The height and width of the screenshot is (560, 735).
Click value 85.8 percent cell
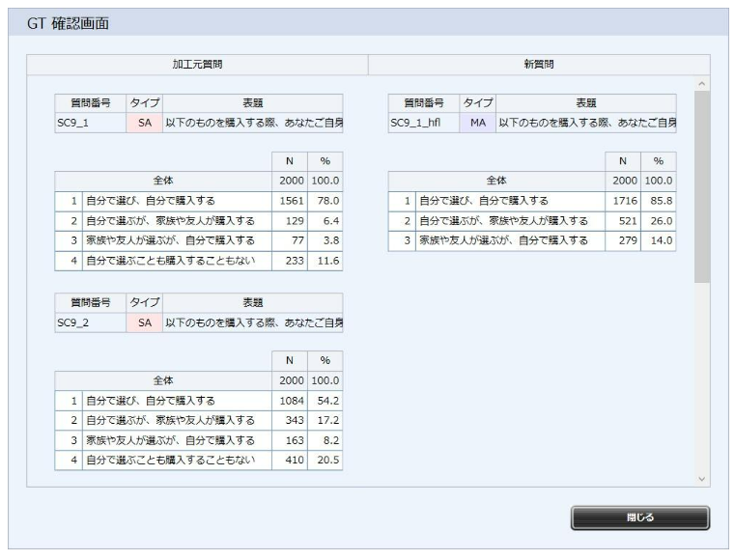659,201
